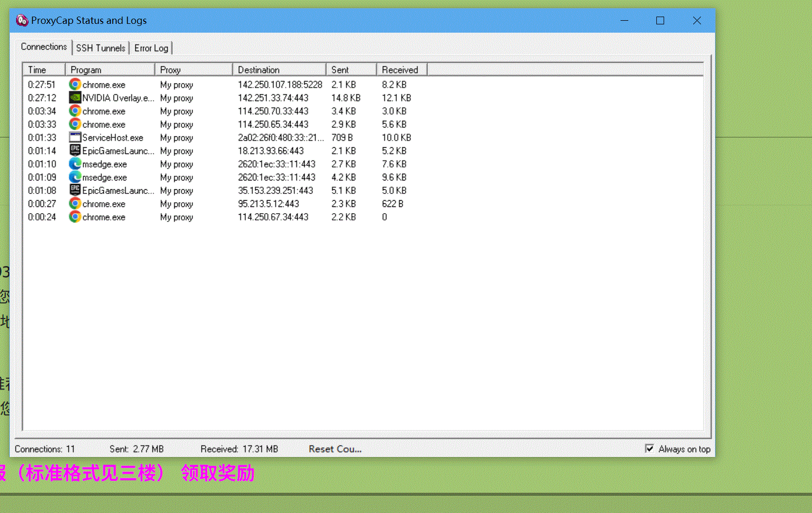Click the 10.0 KB received value
The width and height of the screenshot is (812, 513).
[x=396, y=137]
